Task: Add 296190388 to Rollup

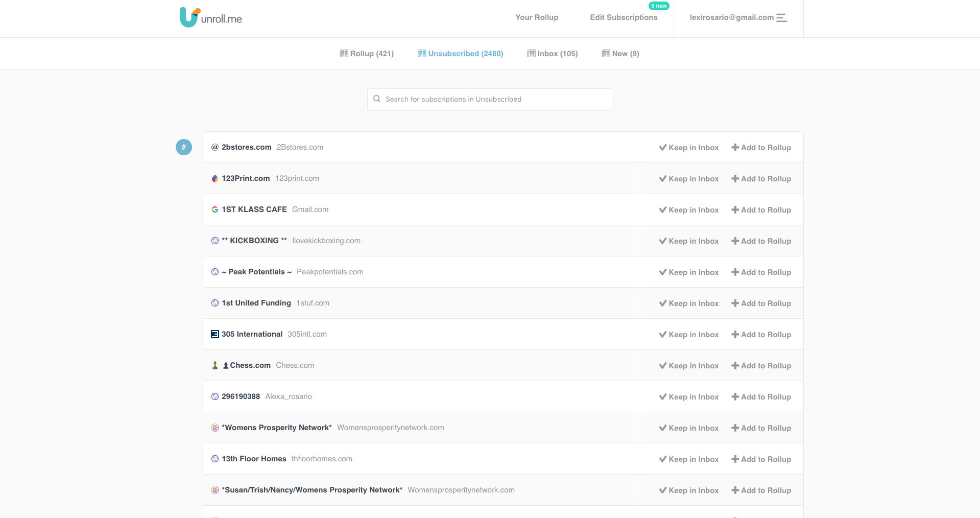Action: click(x=761, y=397)
